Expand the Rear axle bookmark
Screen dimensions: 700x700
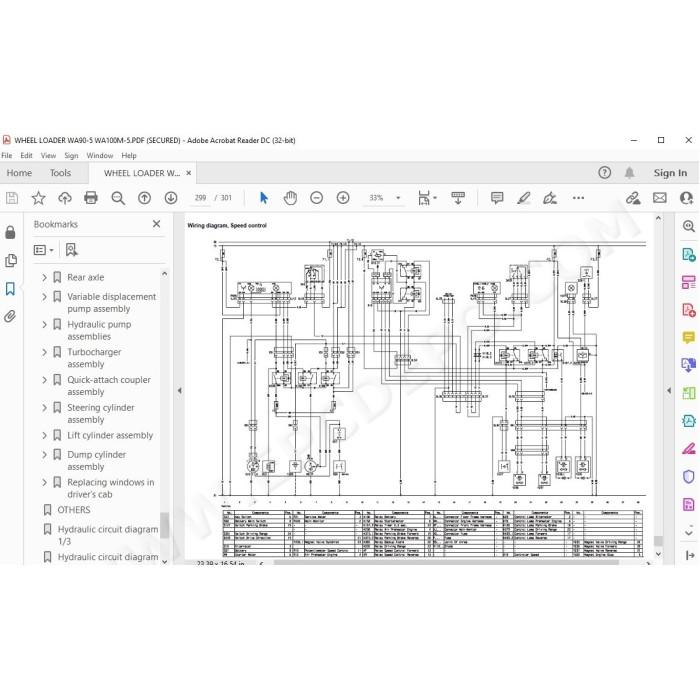pyautogui.click(x=44, y=277)
